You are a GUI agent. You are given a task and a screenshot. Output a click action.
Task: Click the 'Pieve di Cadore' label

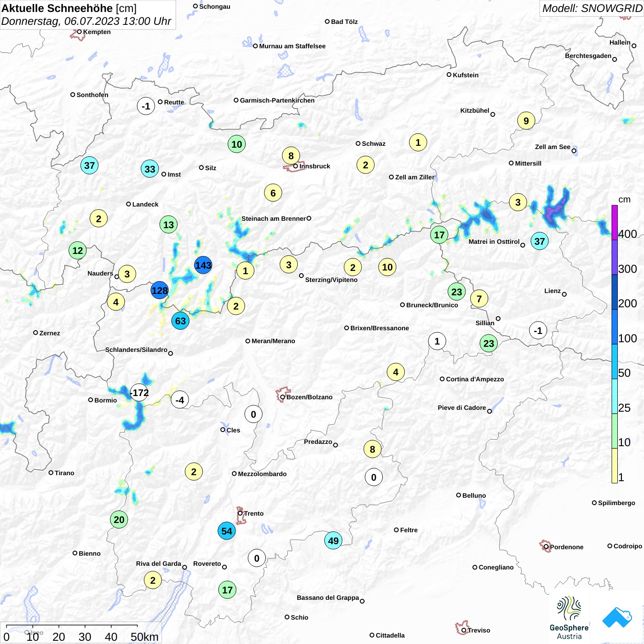[462, 408]
